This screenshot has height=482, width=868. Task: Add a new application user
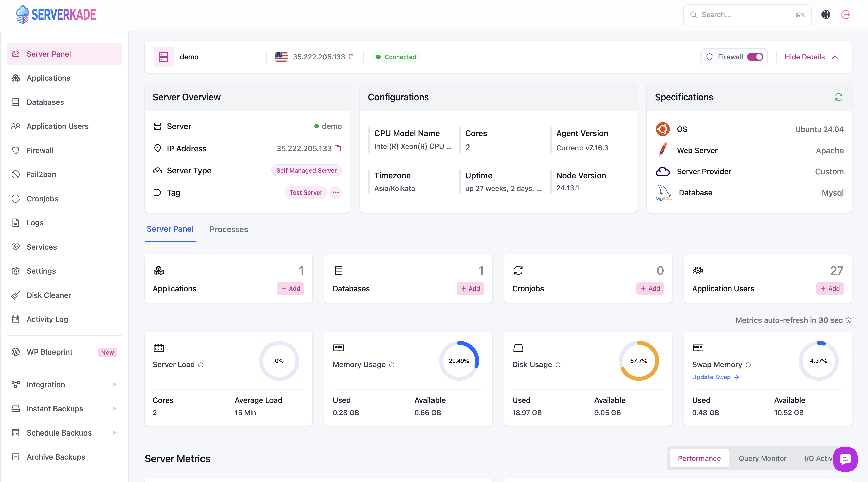(x=830, y=288)
